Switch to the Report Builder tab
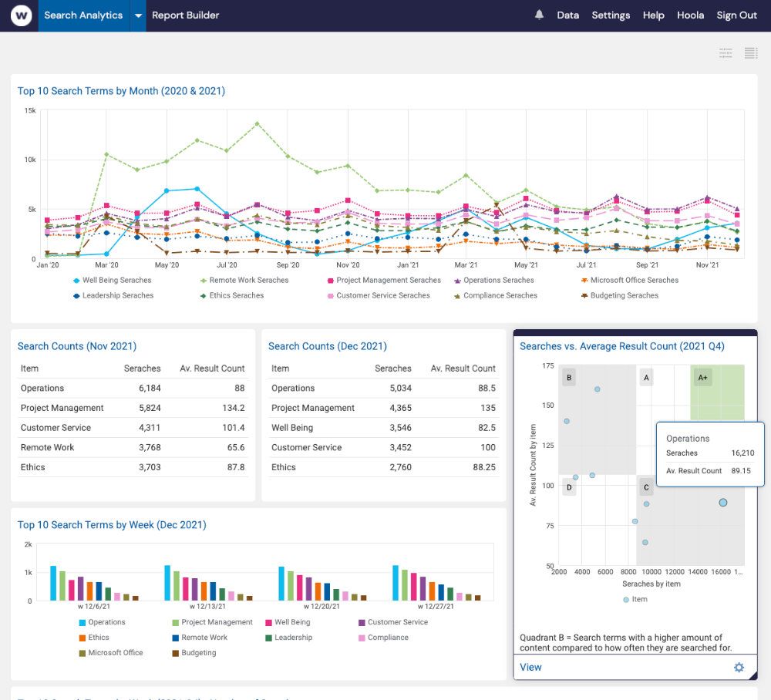Viewport: 771px width, 700px height. pyautogui.click(x=185, y=15)
